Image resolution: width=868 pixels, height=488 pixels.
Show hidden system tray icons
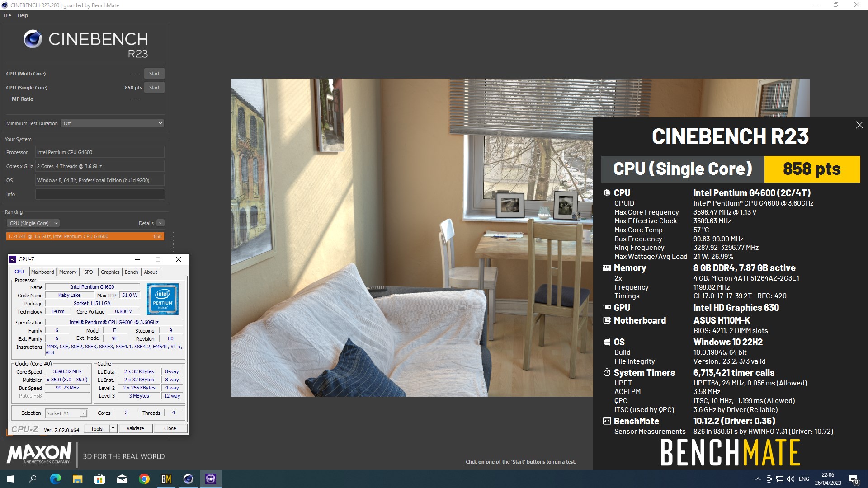758,479
